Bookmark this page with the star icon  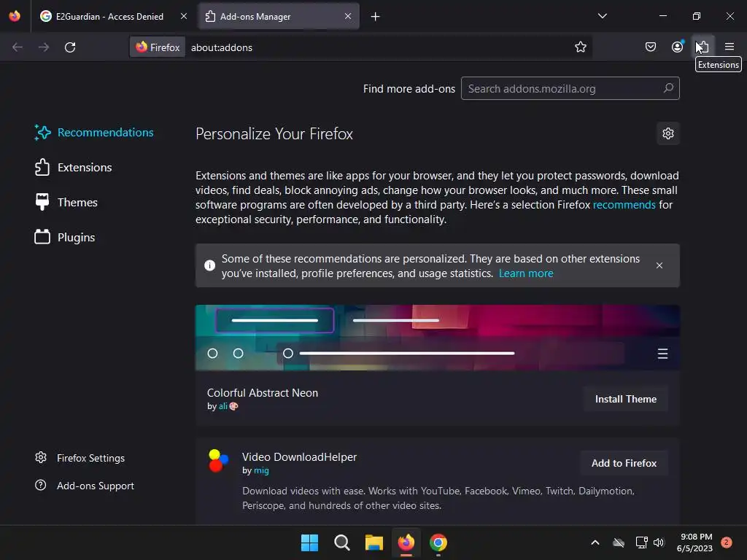tap(580, 47)
